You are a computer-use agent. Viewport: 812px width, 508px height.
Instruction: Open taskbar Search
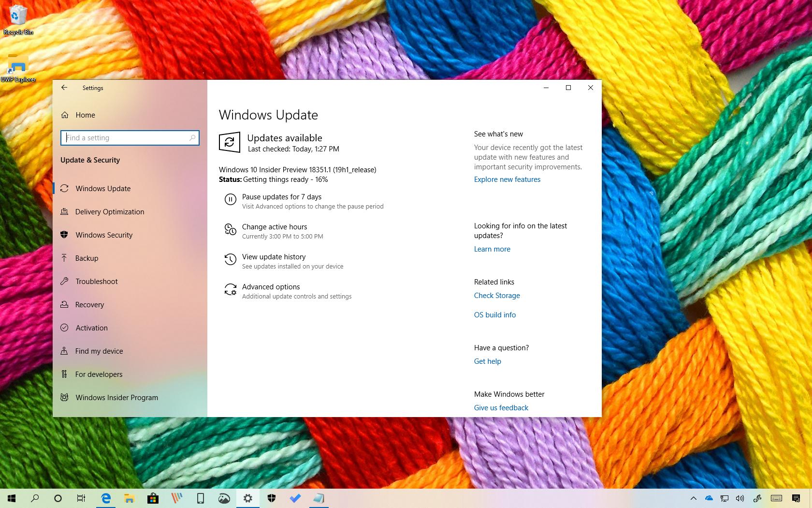tap(35, 498)
